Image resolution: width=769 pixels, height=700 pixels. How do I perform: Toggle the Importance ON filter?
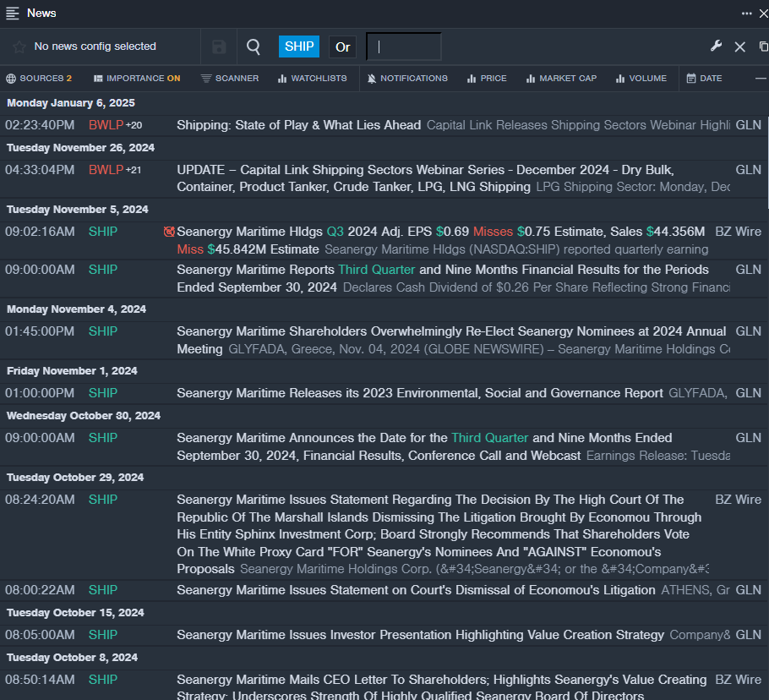pos(137,79)
